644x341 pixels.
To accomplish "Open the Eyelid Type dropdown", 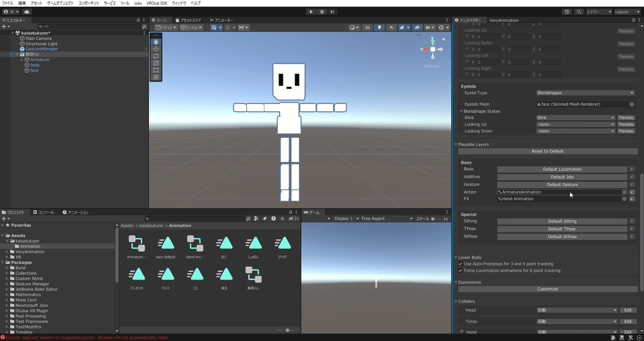I will point(585,93).
